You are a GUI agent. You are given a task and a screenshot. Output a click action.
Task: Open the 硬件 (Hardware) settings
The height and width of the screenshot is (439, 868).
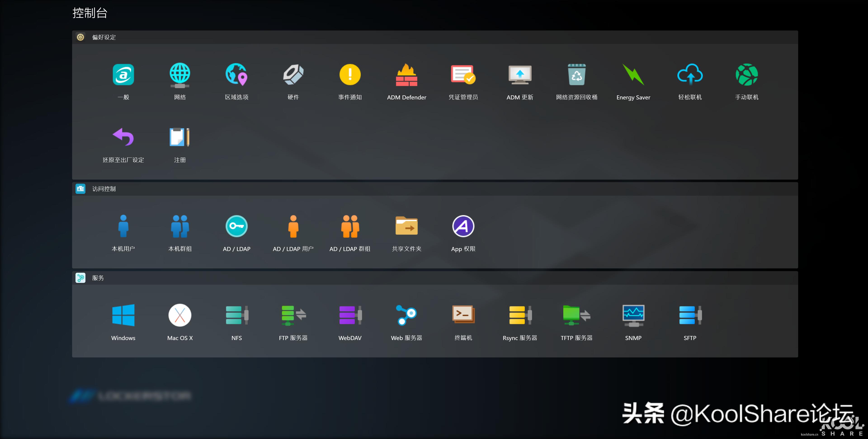click(x=293, y=81)
